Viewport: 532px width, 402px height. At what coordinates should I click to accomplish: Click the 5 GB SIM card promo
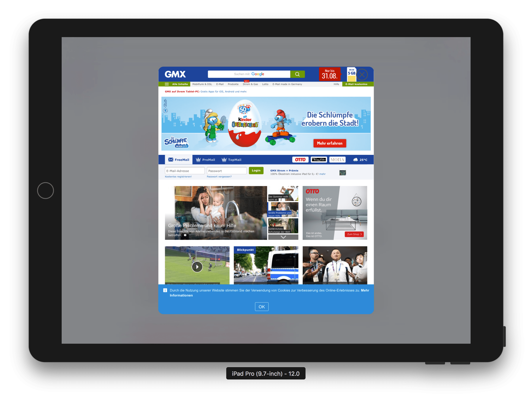[x=351, y=74]
